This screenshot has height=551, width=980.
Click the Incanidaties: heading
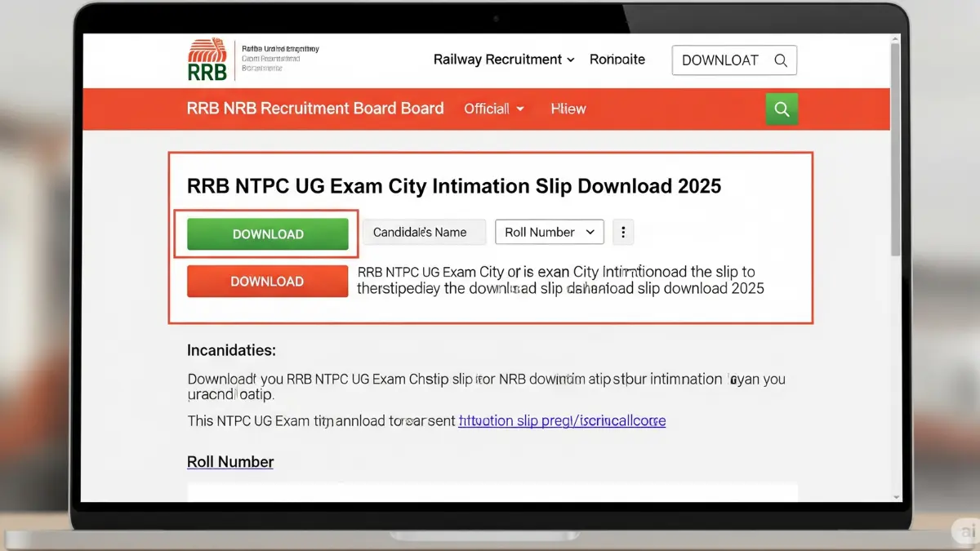tap(232, 351)
